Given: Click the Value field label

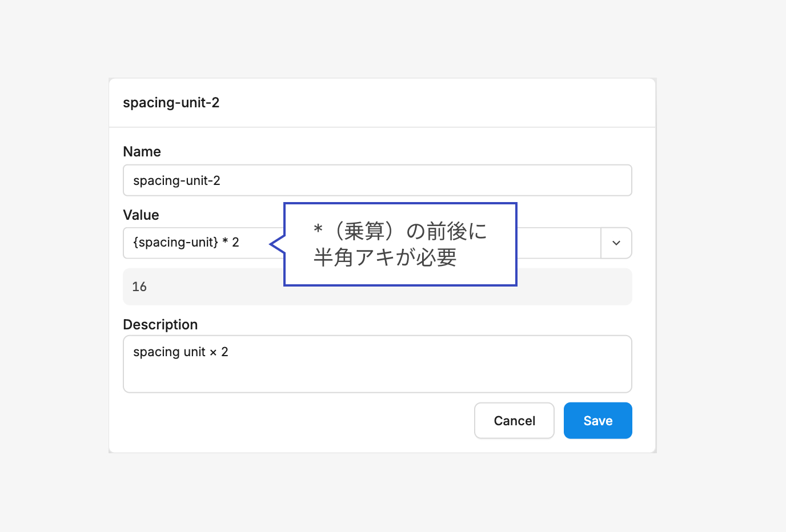Looking at the screenshot, I should 141,215.
